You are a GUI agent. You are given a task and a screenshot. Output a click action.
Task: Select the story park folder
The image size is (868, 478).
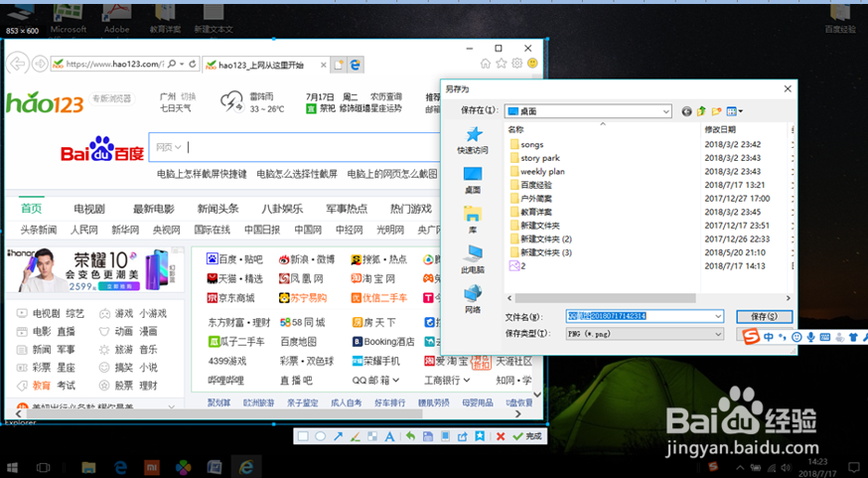[534, 158]
